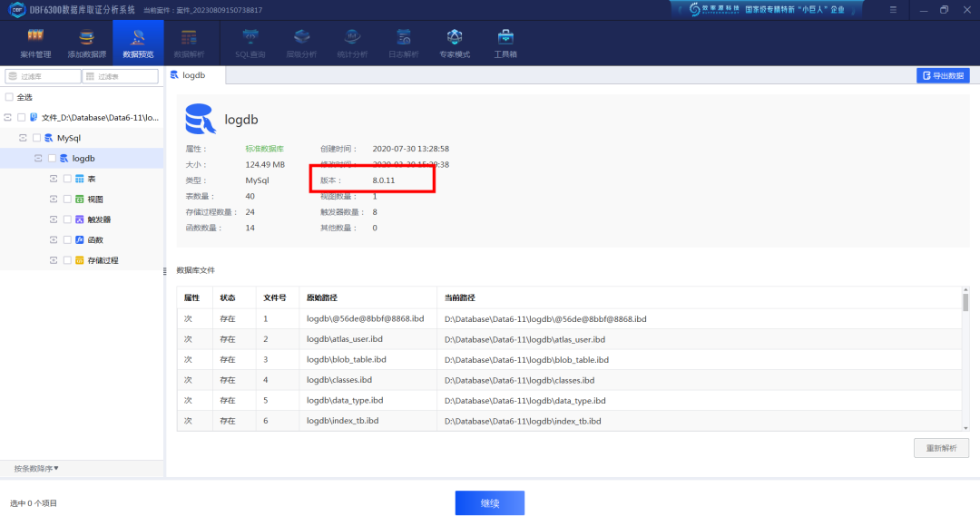The height and width of the screenshot is (526, 980).
Task: Click the 触发器 triggers icon
Action: click(79, 219)
